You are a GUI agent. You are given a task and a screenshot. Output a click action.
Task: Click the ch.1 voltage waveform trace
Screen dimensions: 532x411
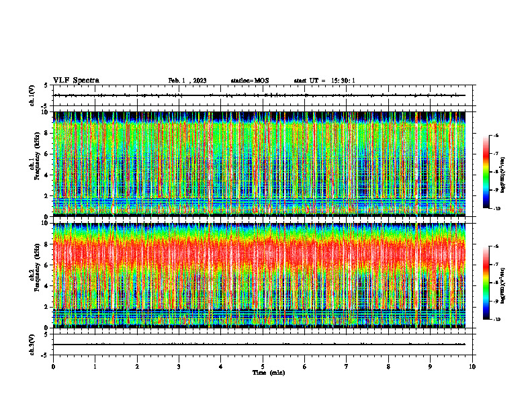coord(259,95)
